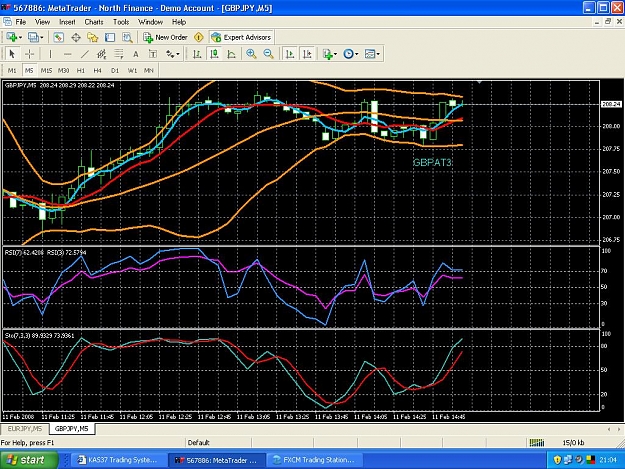The image size is (625, 469).
Task: Open the Insert menu
Action: tap(67, 22)
